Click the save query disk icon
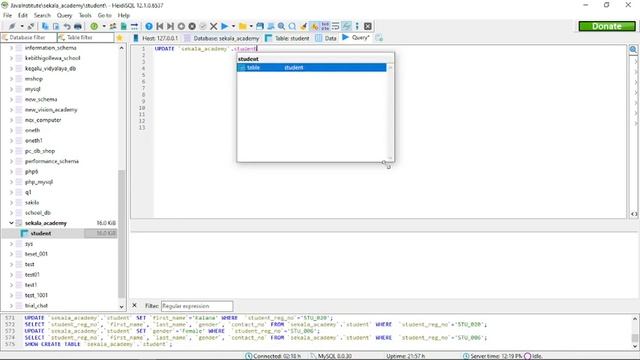This screenshot has height=360, width=640. point(260,26)
